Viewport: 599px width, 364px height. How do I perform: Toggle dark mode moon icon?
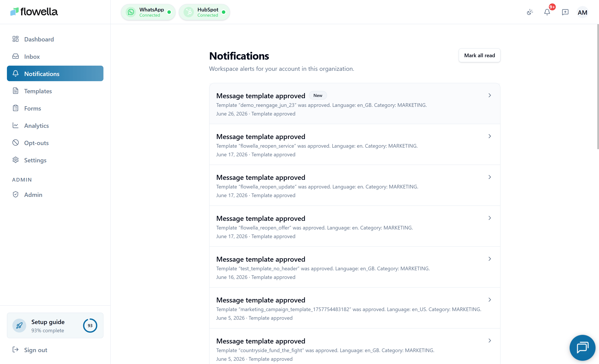530,12
